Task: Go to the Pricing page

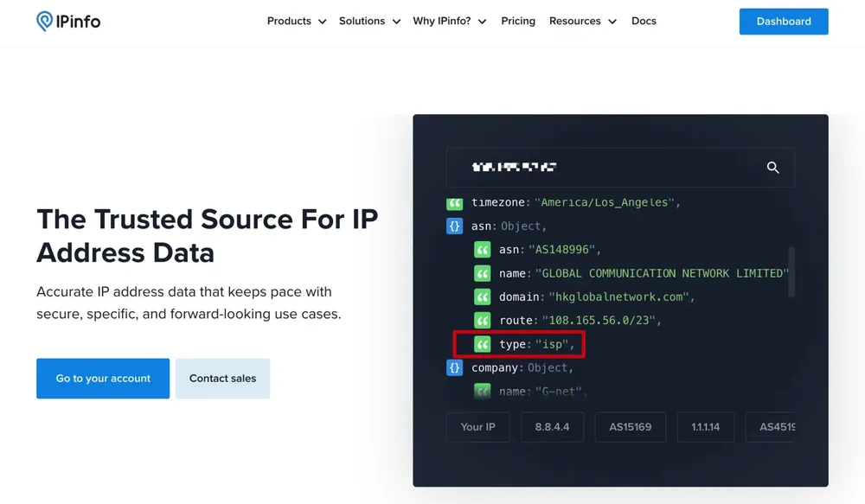Action: [518, 21]
